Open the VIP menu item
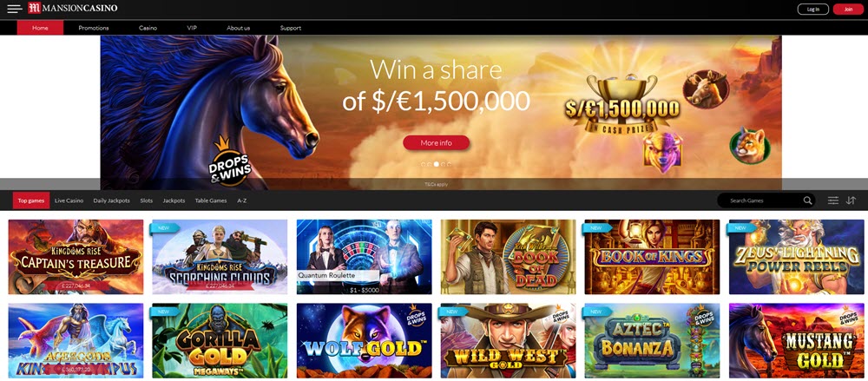The width and height of the screenshot is (868, 381). click(x=192, y=28)
